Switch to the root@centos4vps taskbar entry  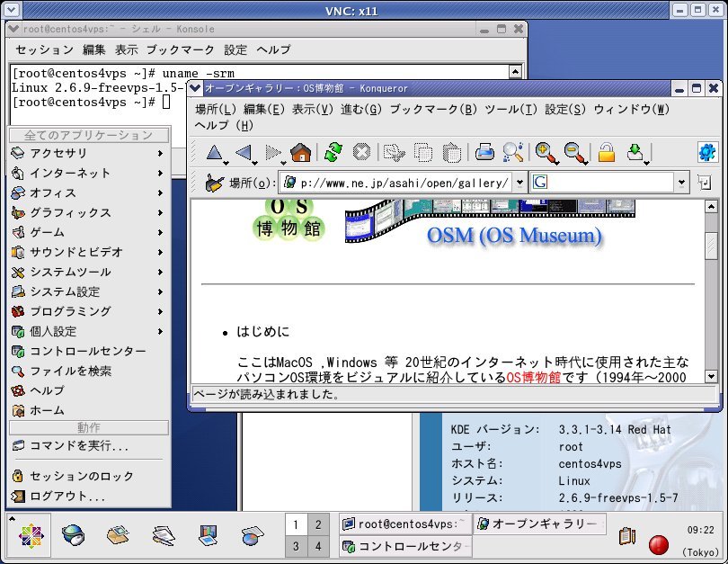tap(404, 524)
